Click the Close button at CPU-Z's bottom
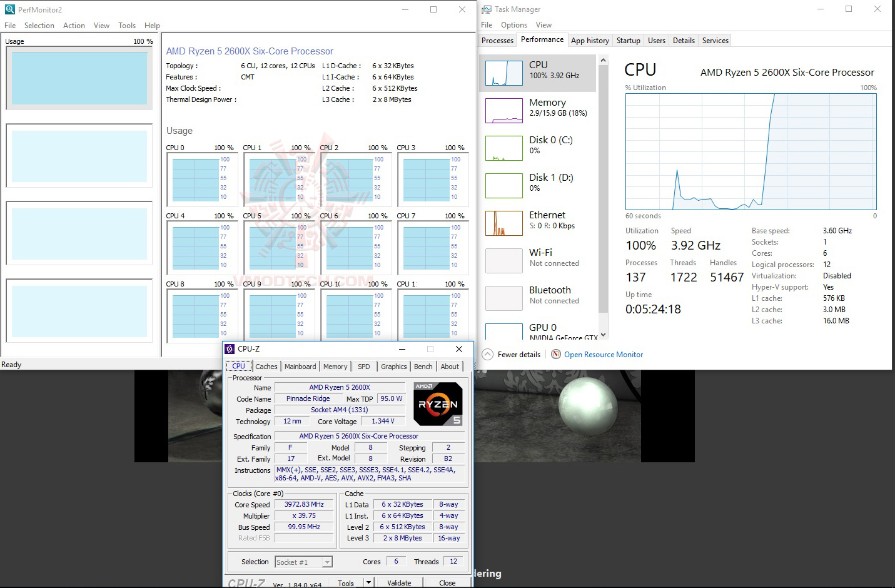This screenshot has width=895, height=588. [x=447, y=583]
